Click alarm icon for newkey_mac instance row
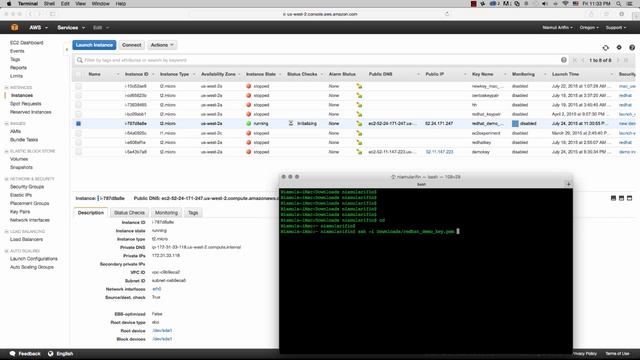This screenshot has height=360, width=640. [x=359, y=86]
